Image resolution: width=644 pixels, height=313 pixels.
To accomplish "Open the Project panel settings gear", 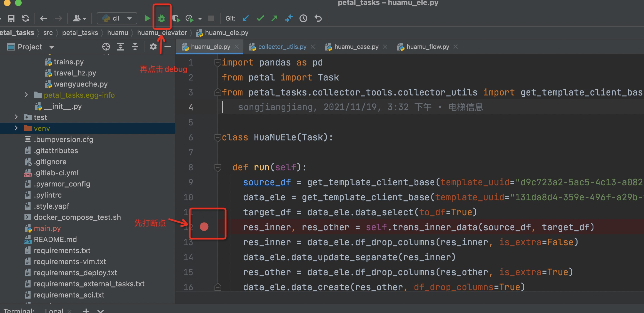I will [153, 47].
